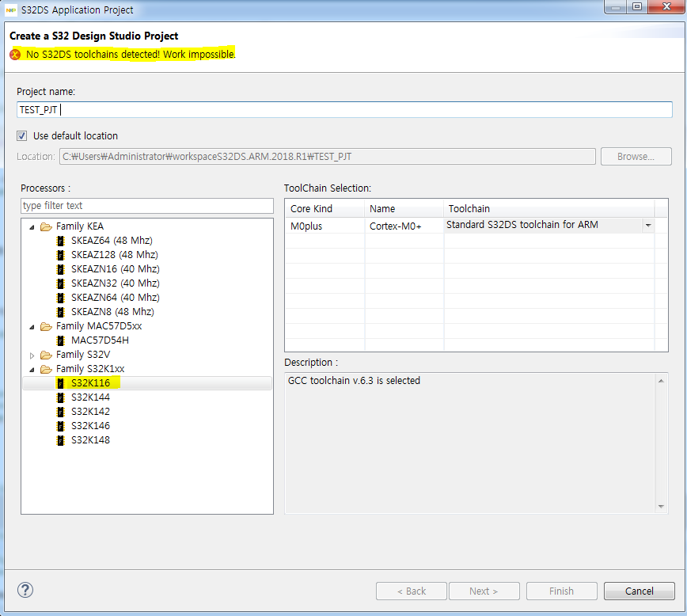Expand the Family S32V tree node
687x616 pixels.
(32, 356)
